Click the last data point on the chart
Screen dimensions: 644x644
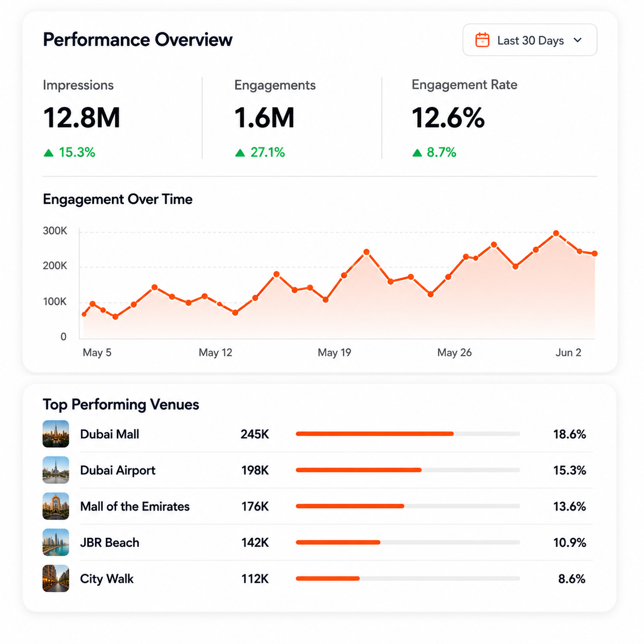point(595,254)
